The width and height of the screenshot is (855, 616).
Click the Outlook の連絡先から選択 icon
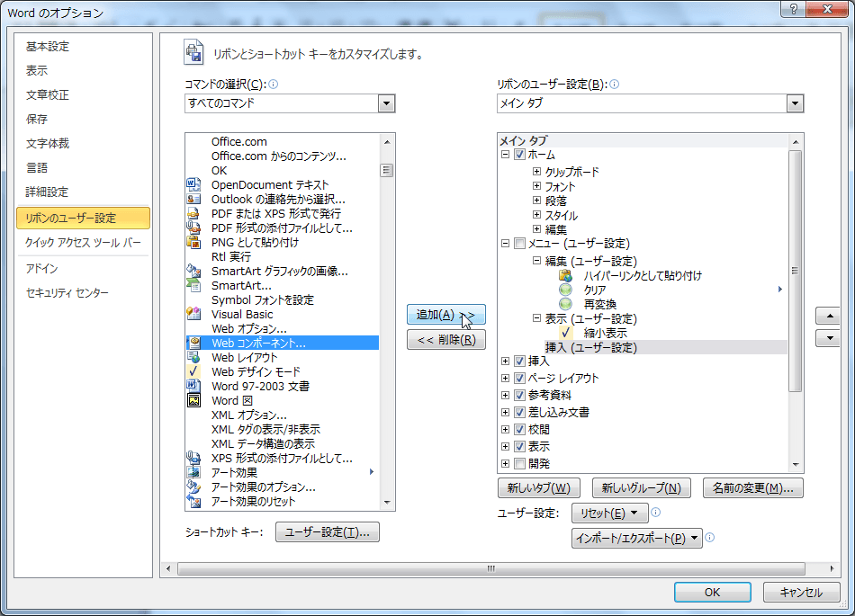pos(193,199)
